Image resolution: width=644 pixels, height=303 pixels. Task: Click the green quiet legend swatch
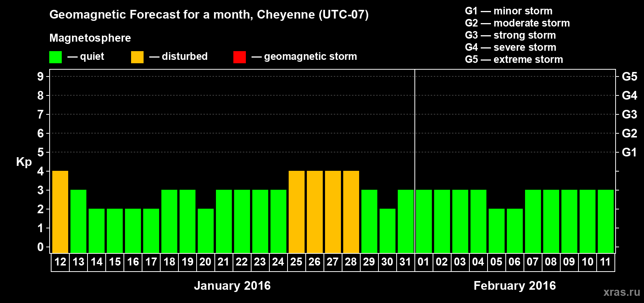55,57
